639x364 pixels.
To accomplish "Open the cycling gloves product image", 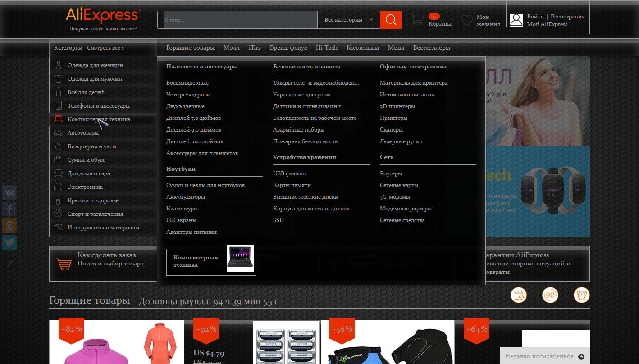I will coord(388,342).
